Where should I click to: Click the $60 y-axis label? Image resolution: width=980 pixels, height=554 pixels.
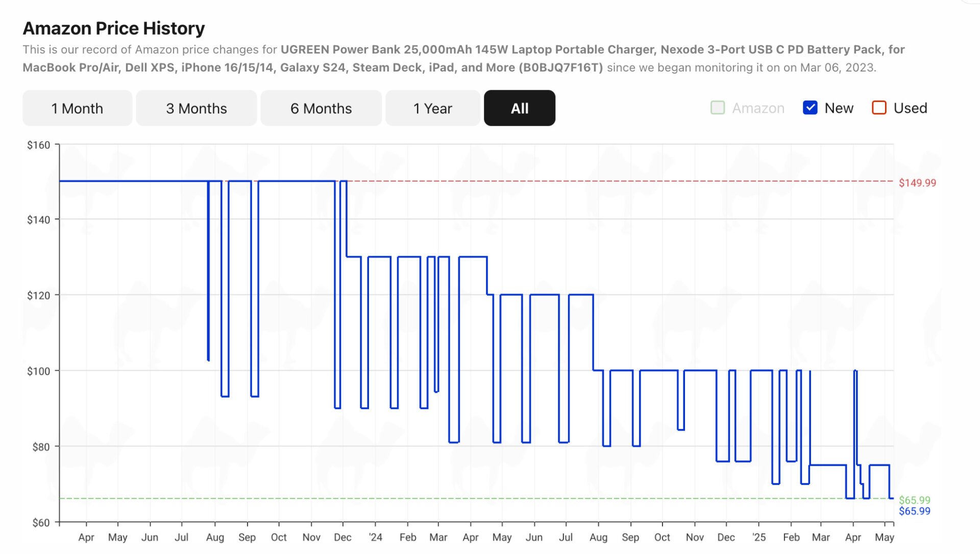41,522
